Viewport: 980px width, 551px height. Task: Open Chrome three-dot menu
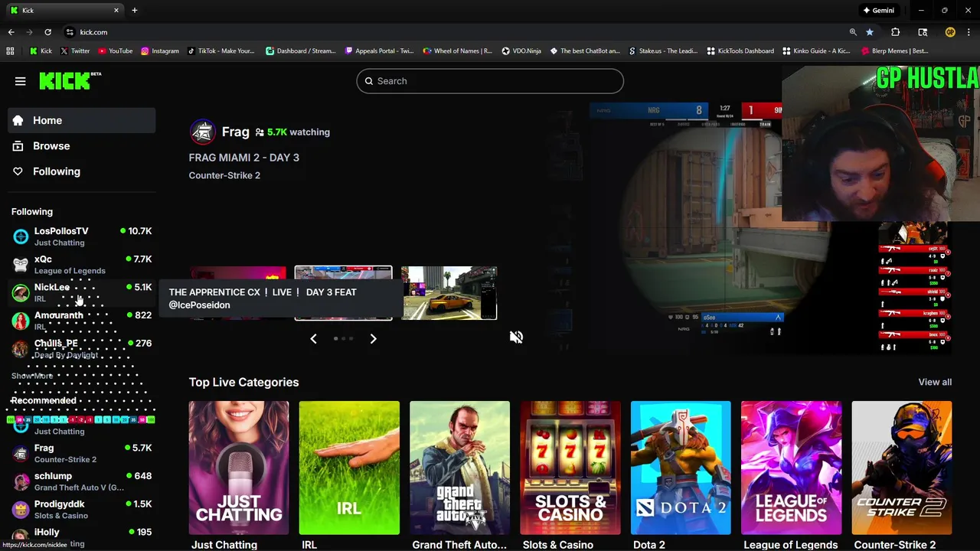(x=969, y=32)
